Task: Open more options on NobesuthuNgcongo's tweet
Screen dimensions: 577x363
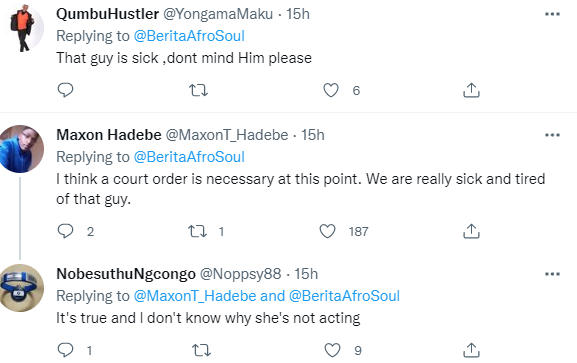Action: click(x=552, y=274)
